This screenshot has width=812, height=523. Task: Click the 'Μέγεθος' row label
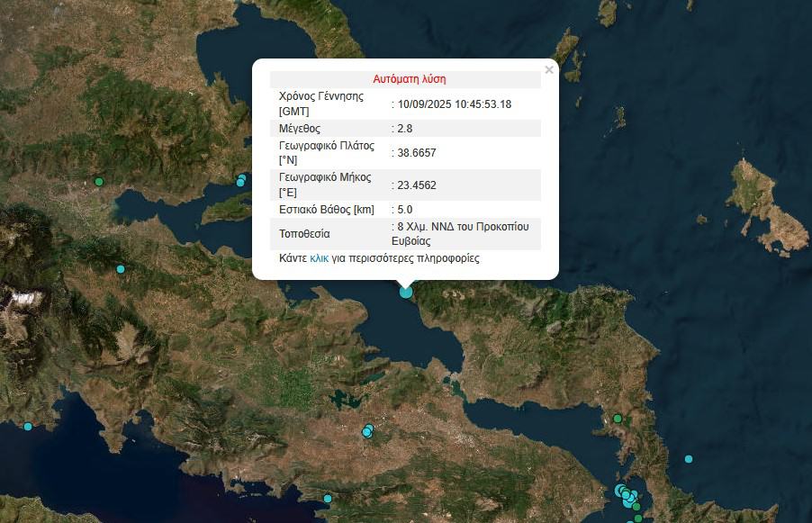tap(302, 129)
